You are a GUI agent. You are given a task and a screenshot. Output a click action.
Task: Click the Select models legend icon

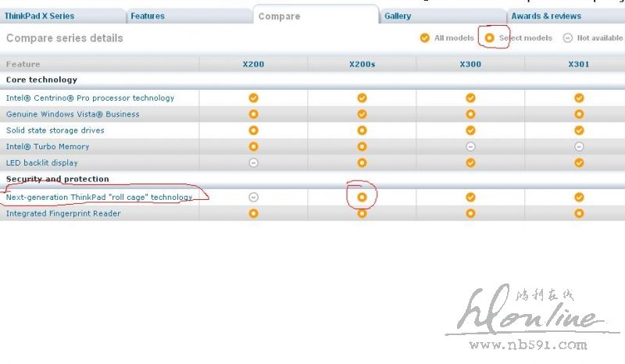tap(490, 37)
